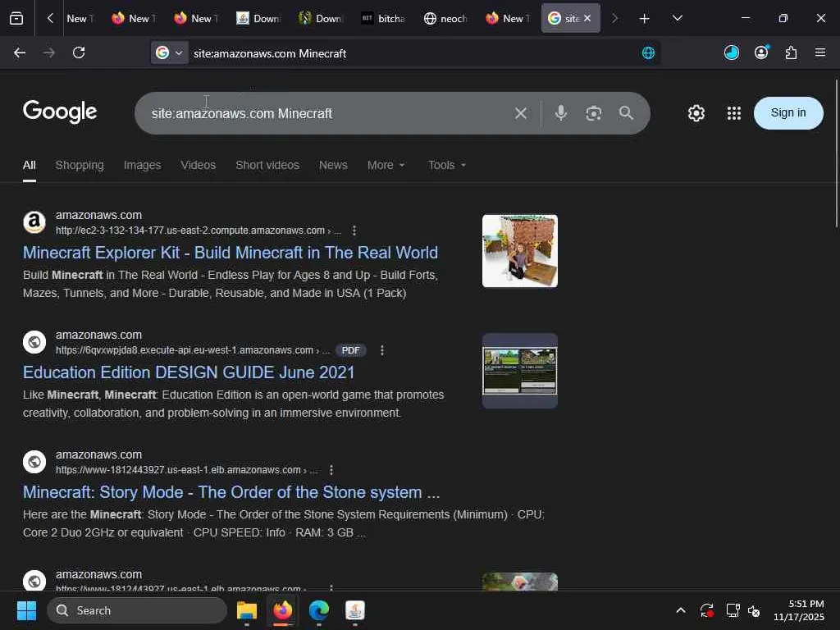Switch to Shopping results
This screenshot has height=630, width=840.
80,166
